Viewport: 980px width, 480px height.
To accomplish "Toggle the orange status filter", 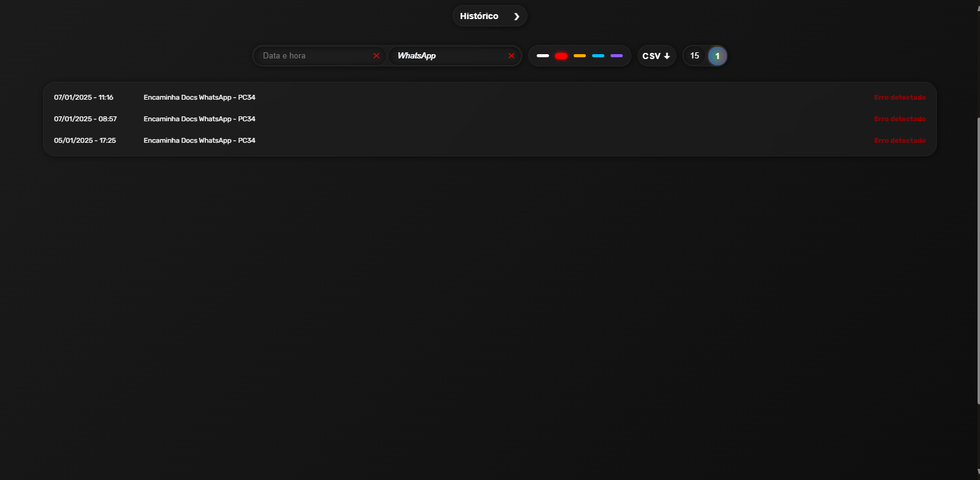I will 579,56.
